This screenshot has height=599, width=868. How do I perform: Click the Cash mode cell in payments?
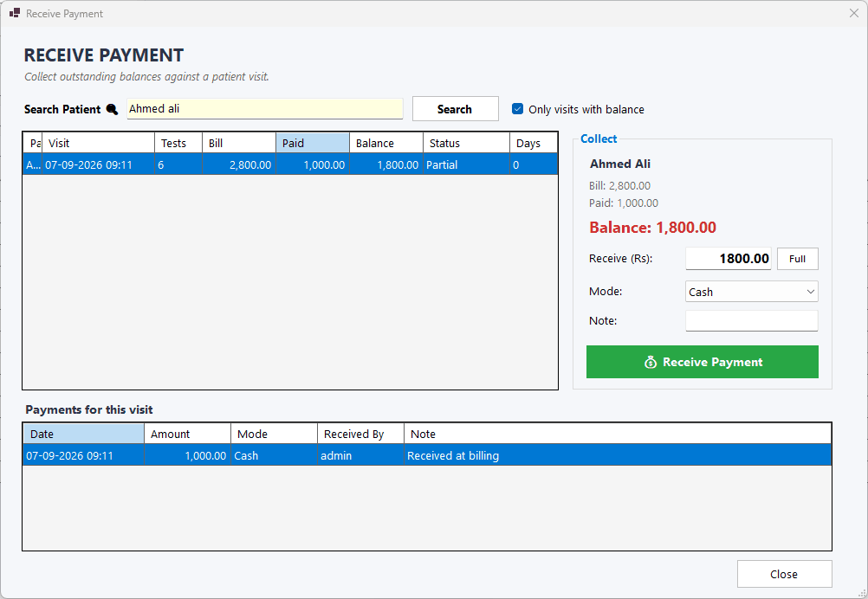pyautogui.click(x=274, y=456)
